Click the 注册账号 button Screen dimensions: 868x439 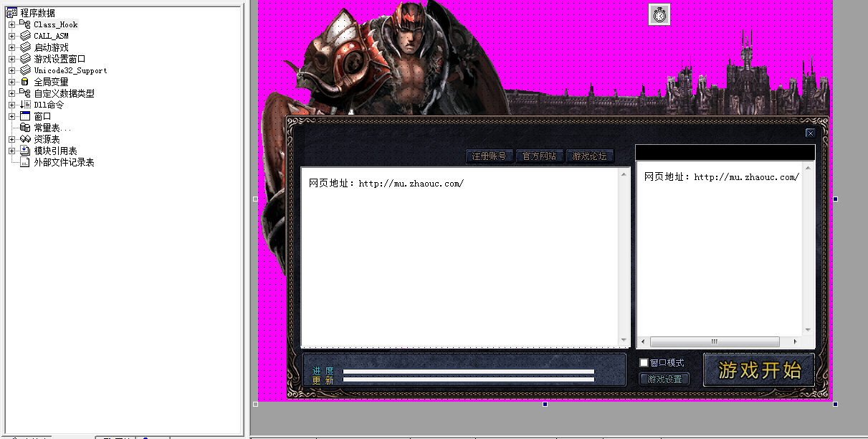click(x=489, y=156)
